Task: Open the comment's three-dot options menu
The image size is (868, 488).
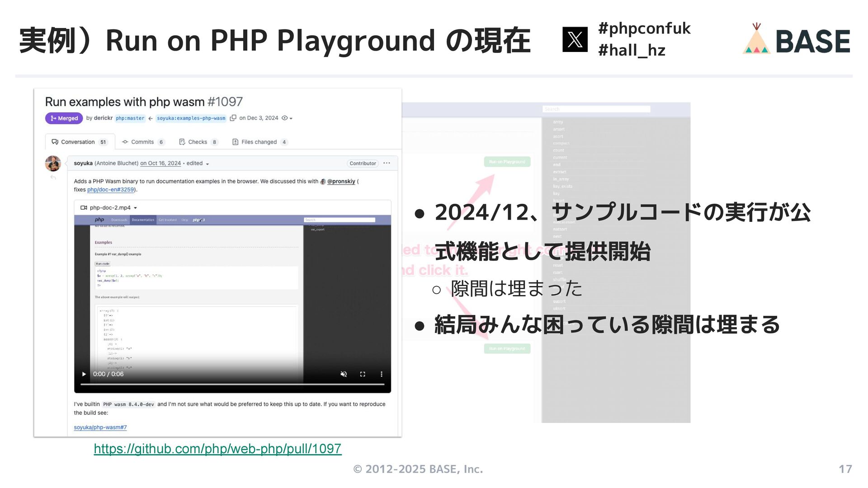Action: pyautogui.click(x=387, y=163)
